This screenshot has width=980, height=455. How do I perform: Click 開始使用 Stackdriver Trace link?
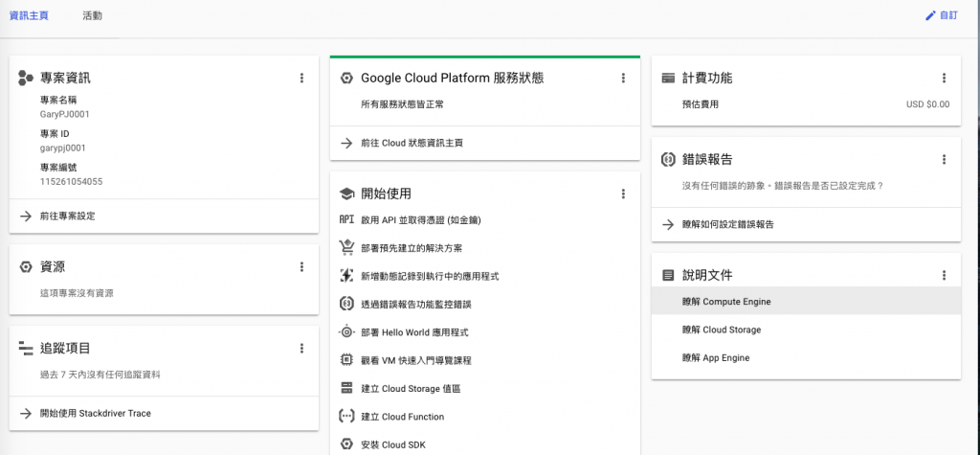(x=95, y=414)
